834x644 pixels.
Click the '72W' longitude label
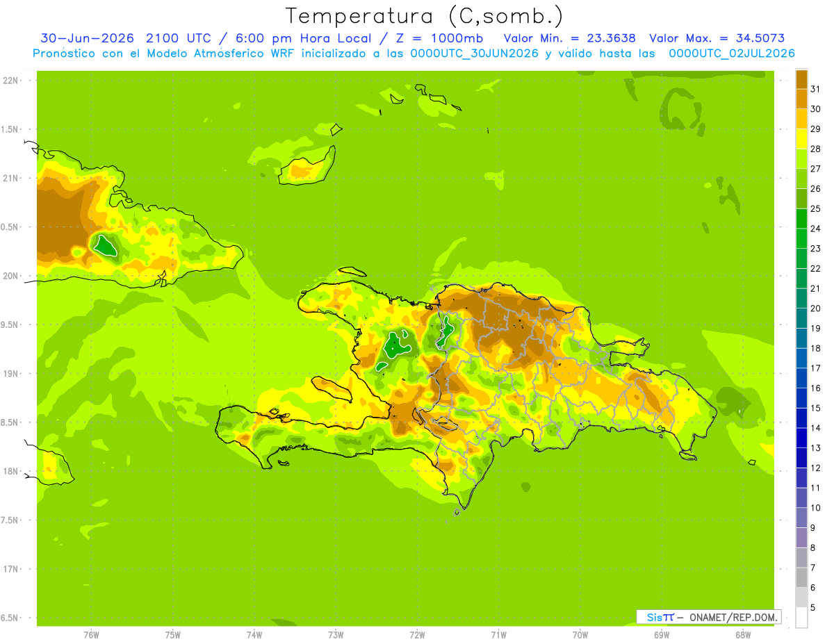[417, 635]
